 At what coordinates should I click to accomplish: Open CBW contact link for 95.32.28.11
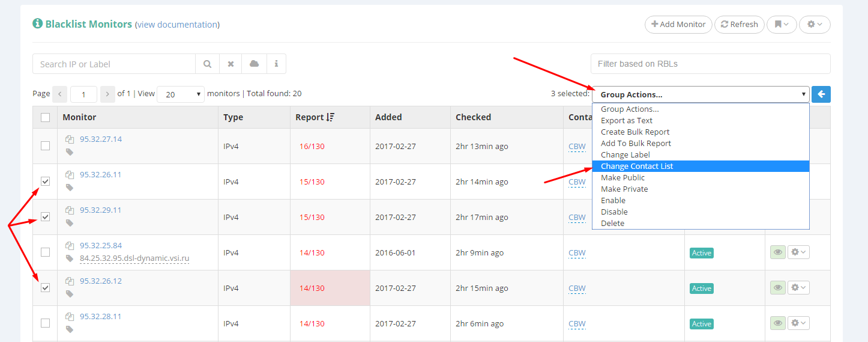pos(577,323)
